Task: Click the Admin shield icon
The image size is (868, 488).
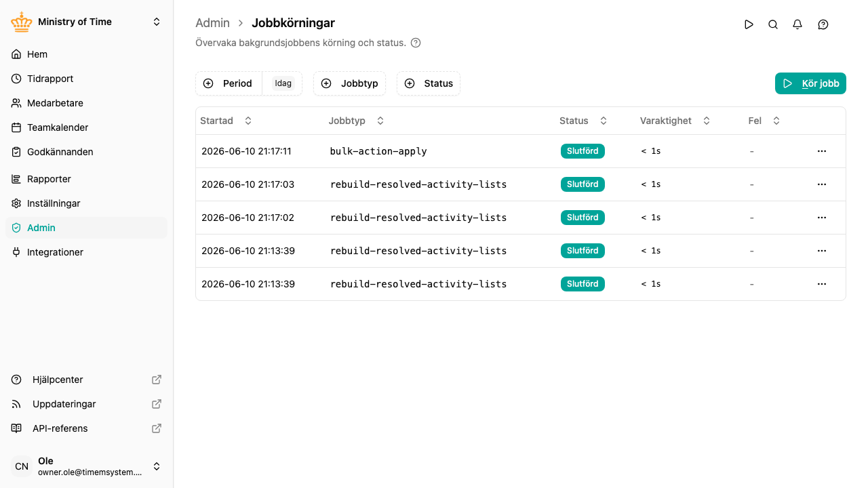Action: coord(16,228)
